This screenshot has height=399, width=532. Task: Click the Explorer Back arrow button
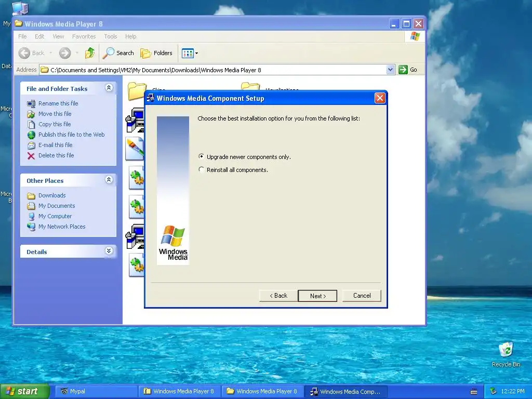point(31,53)
